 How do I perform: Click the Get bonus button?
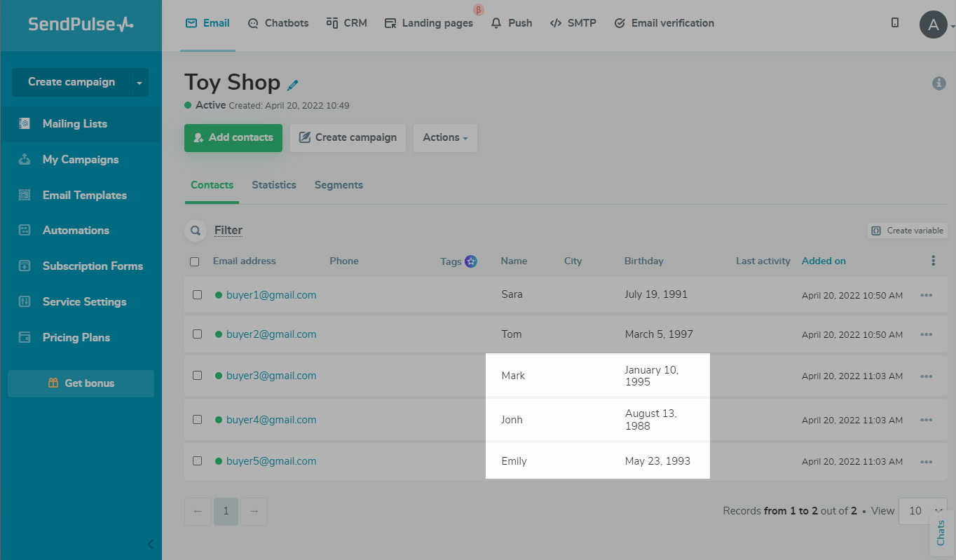[81, 383]
